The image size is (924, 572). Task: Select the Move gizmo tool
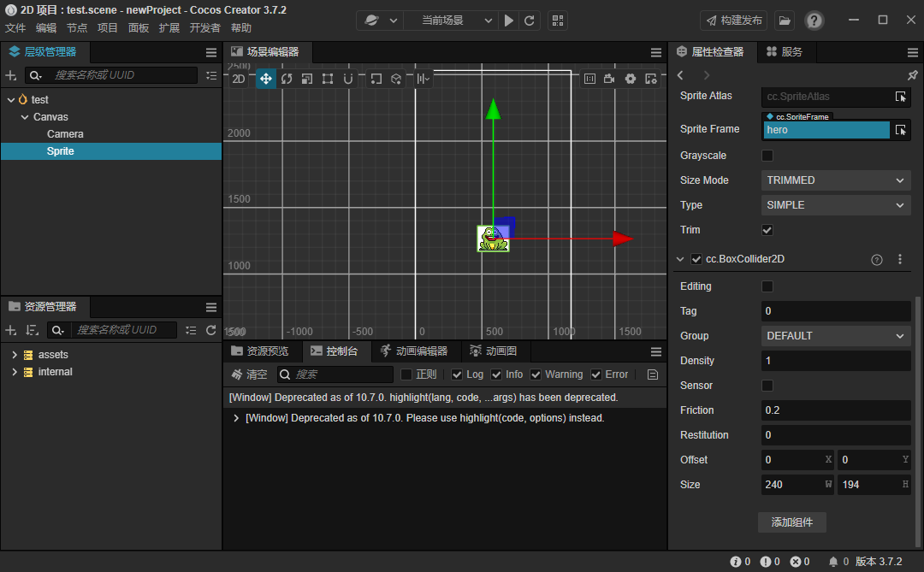[266, 79]
